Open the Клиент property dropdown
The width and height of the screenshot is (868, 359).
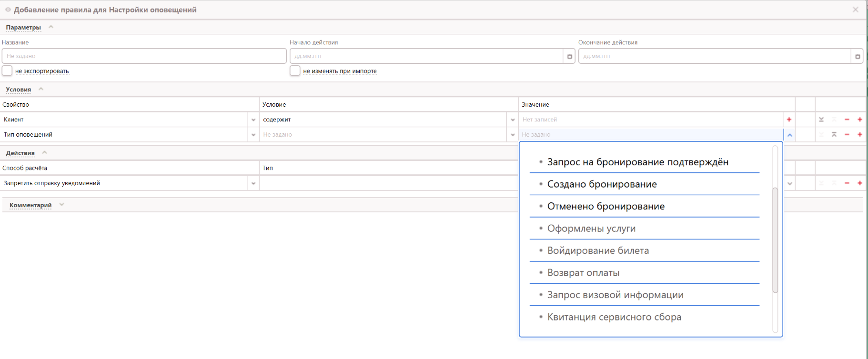click(x=253, y=120)
